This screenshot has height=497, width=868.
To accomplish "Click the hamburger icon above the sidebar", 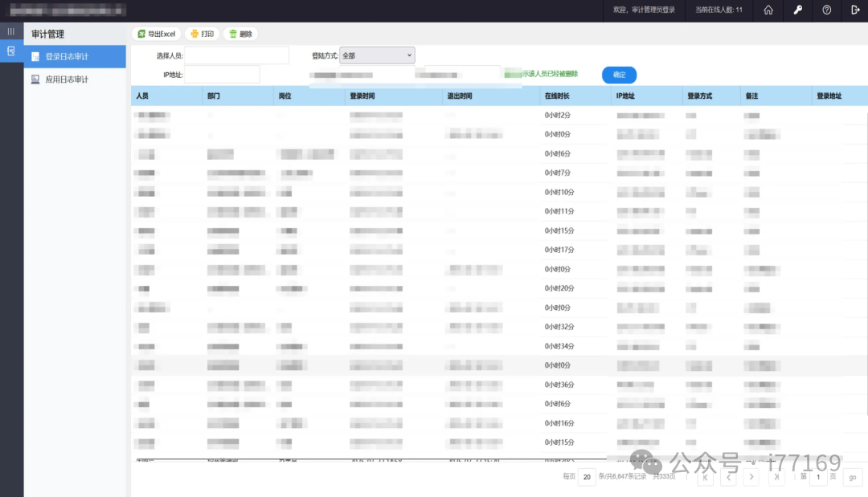I will (x=10, y=31).
